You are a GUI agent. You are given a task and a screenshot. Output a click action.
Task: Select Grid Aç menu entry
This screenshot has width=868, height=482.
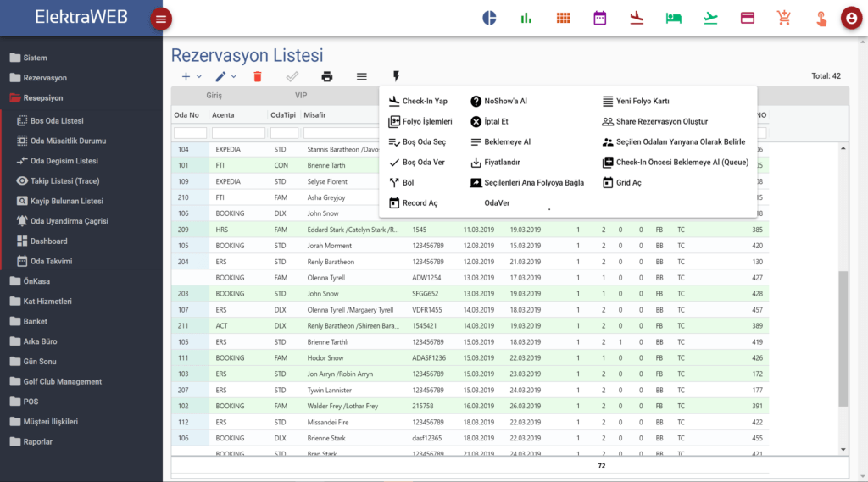point(621,183)
